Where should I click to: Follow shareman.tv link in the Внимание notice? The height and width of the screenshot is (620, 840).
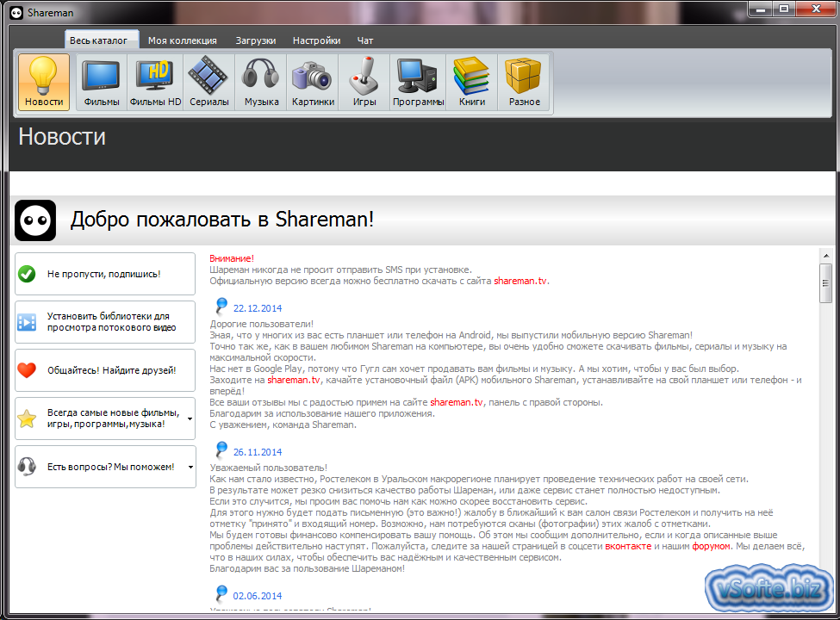[520, 281]
